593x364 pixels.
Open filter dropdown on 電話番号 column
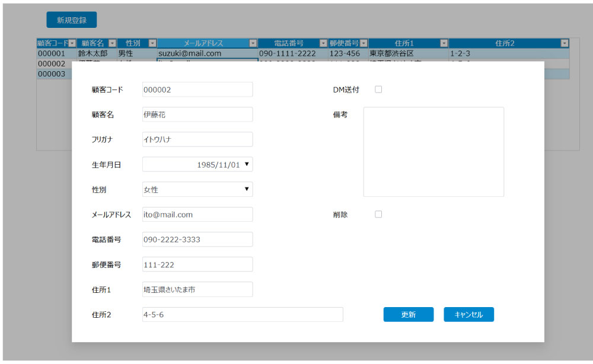(x=323, y=43)
